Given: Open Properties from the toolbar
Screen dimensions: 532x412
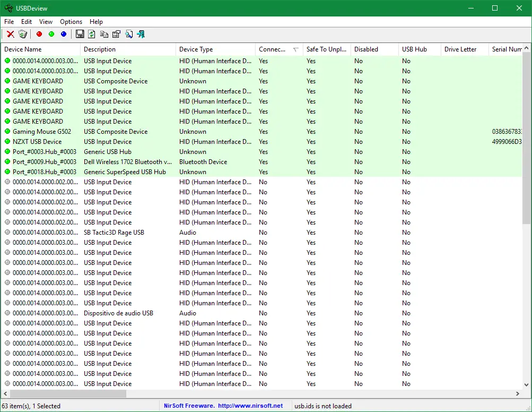Looking at the screenshot, I should 116,34.
